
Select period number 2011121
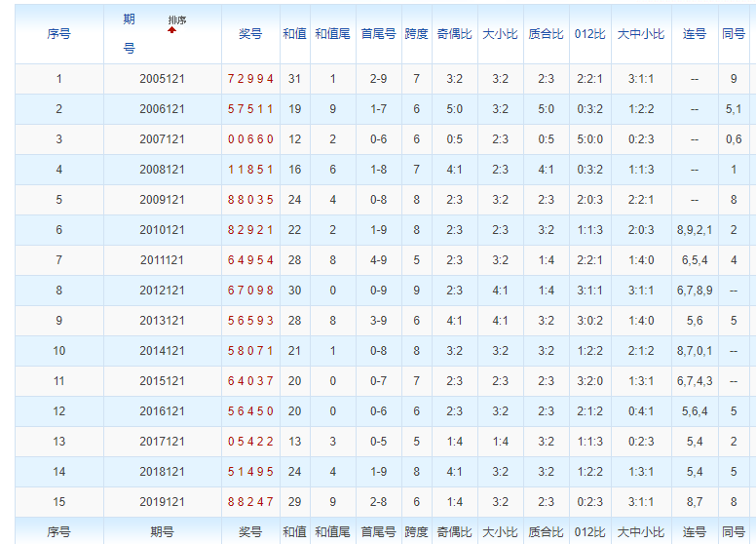click(162, 260)
